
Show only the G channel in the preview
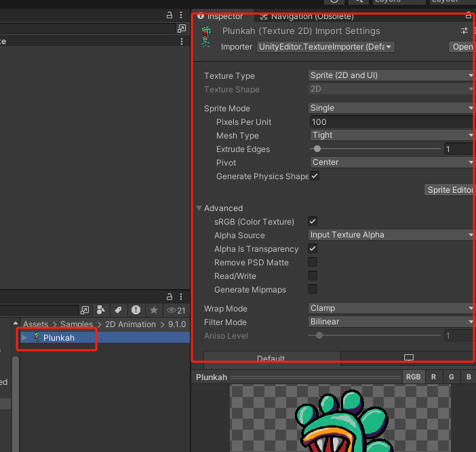tap(452, 377)
